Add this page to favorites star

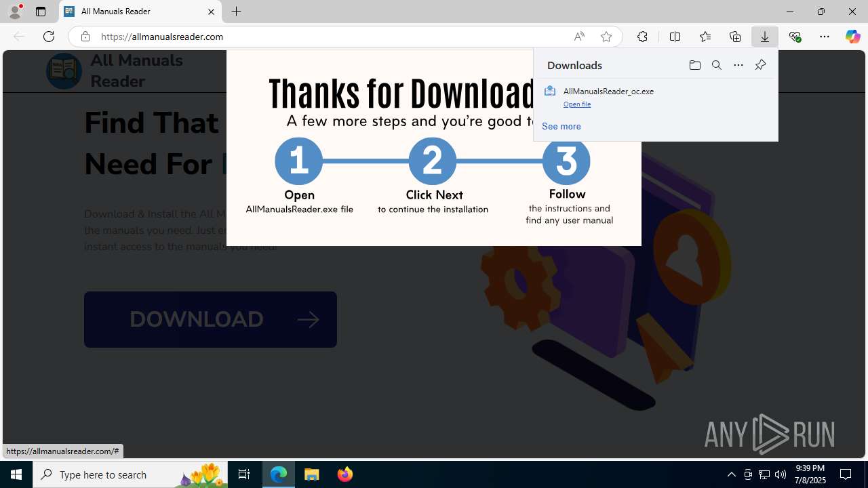(x=606, y=37)
